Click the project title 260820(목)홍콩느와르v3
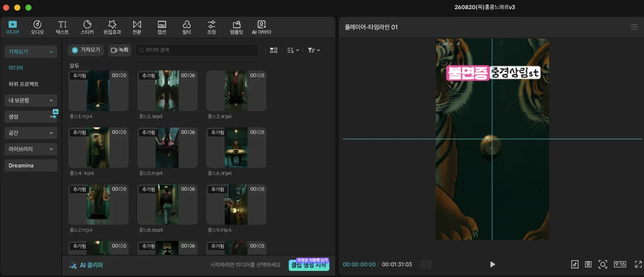Screen dimensions: 644x277 click(485, 7)
